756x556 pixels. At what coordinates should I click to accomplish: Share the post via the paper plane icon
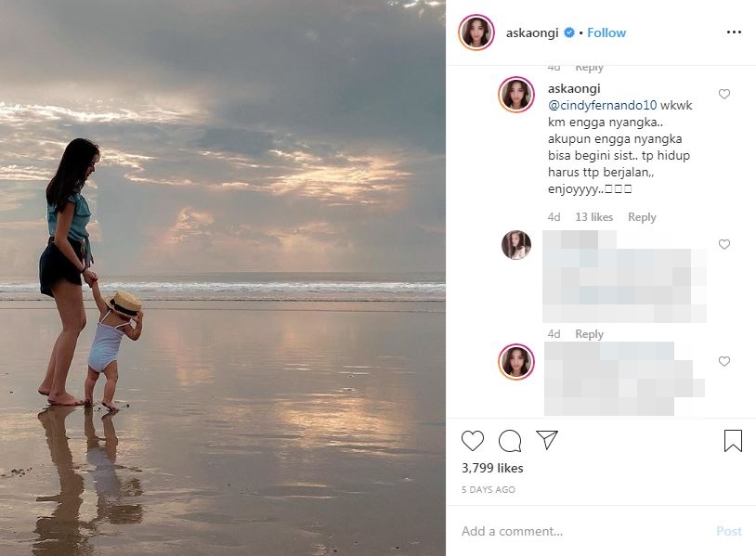point(548,439)
